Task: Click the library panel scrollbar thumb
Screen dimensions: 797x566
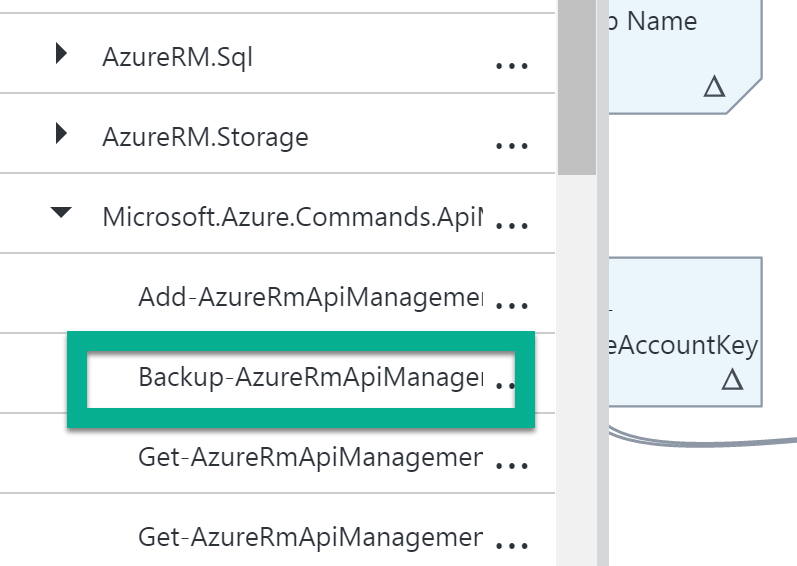Action: pos(576,85)
